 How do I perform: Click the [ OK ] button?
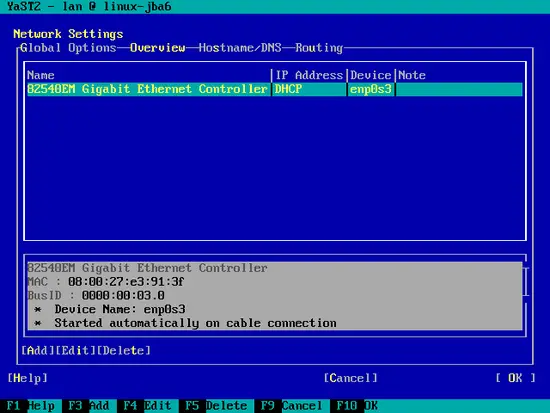(515, 378)
